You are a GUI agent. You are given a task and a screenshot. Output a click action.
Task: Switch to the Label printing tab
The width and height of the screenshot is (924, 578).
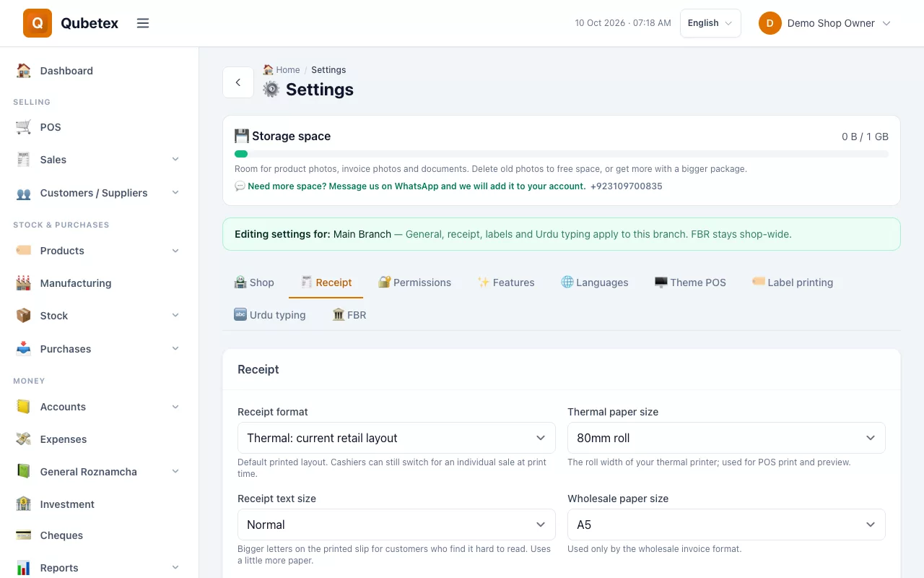(793, 282)
